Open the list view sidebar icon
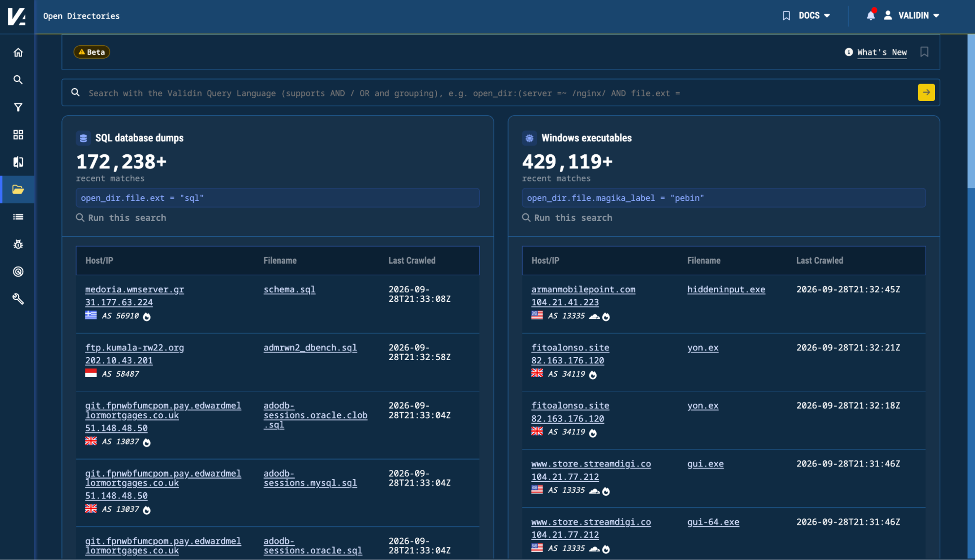Screen dimensions: 975x560 (x=18, y=217)
